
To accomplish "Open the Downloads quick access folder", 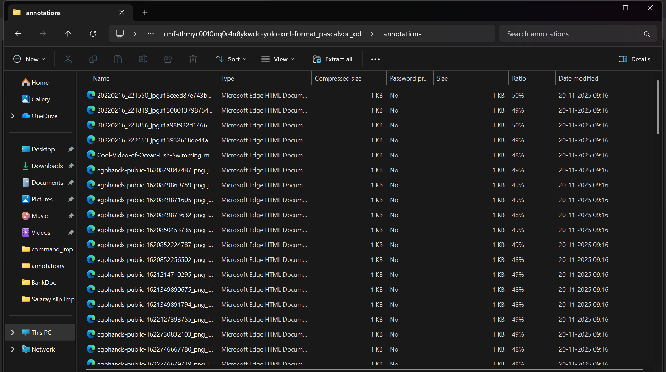I will click(x=42, y=166).
